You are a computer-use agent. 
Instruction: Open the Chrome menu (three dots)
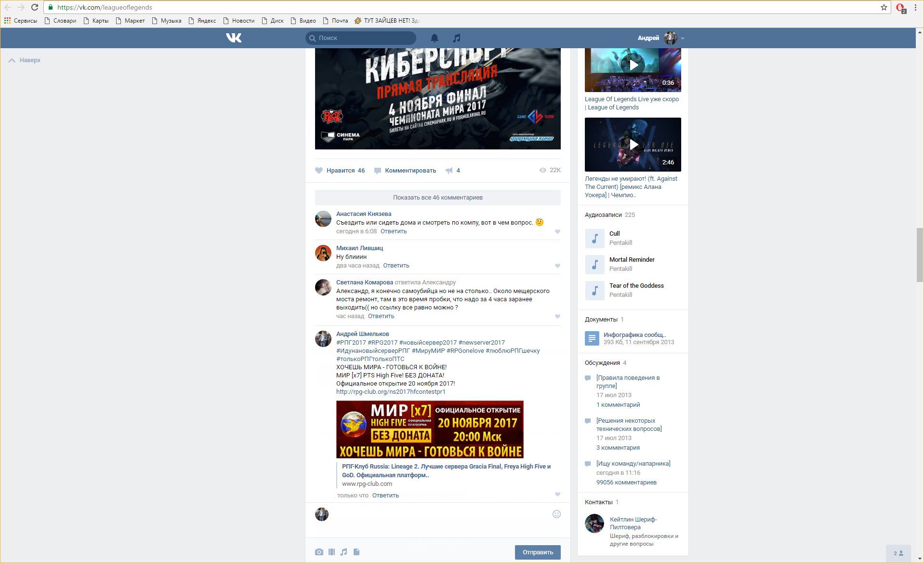(x=915, y=7)
